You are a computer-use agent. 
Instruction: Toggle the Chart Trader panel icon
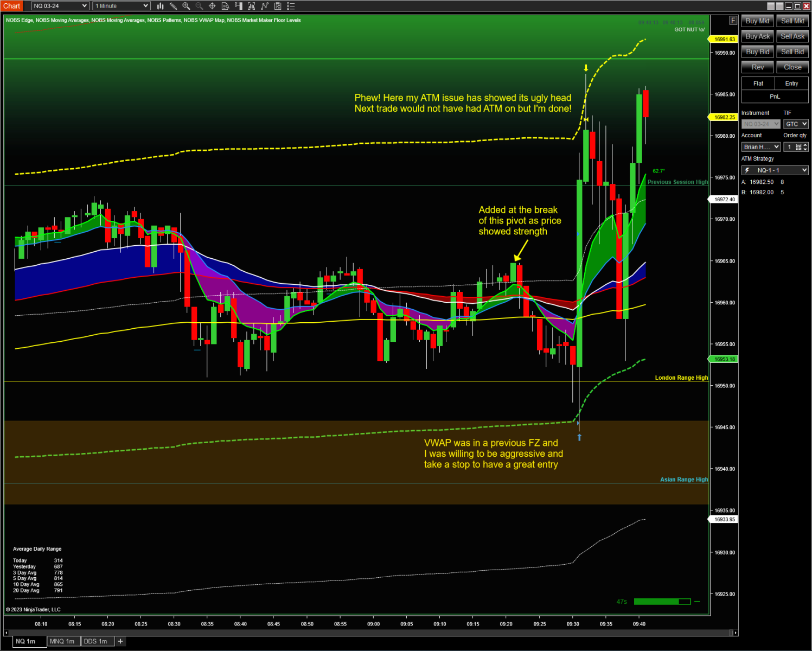(x=238, y=6)
